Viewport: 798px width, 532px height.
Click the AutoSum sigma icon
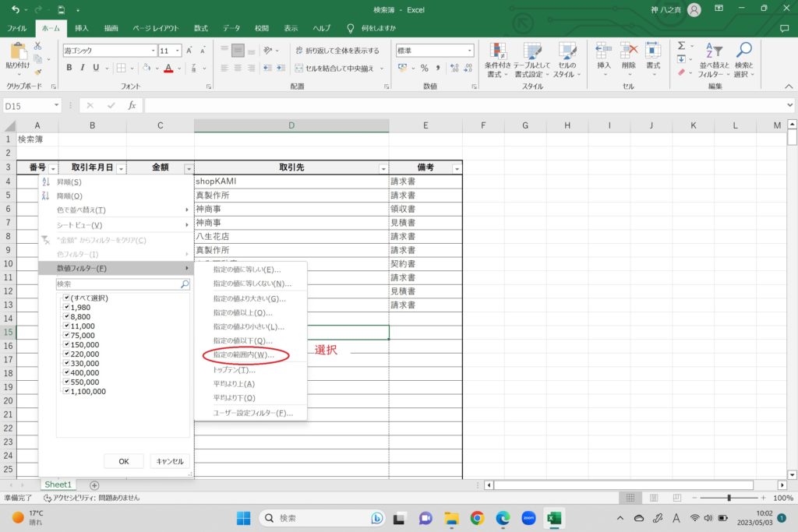coord(681,46)
